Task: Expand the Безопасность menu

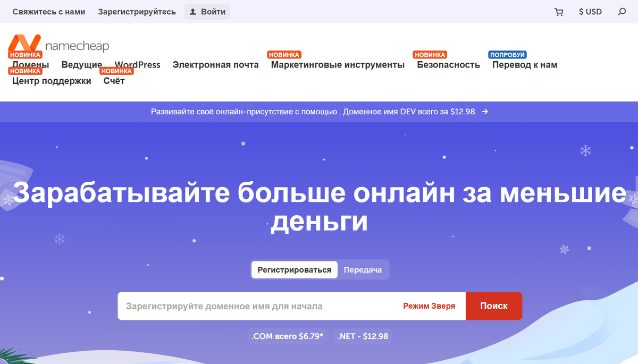Action: coord(448,65)
